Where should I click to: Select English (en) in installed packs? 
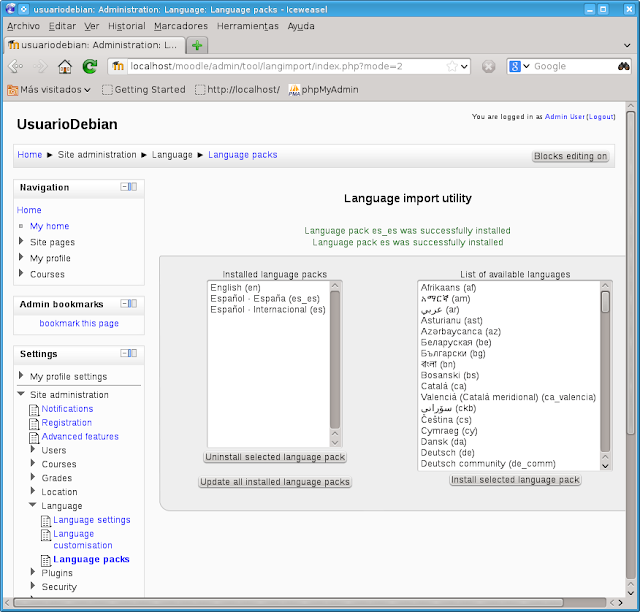click(x=269, y=287)
